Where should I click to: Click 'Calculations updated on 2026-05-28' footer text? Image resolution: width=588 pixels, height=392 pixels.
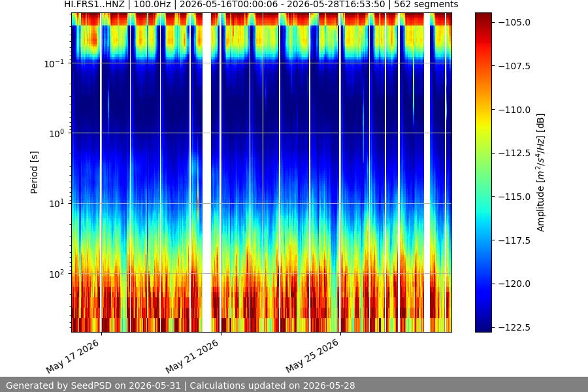272,385
